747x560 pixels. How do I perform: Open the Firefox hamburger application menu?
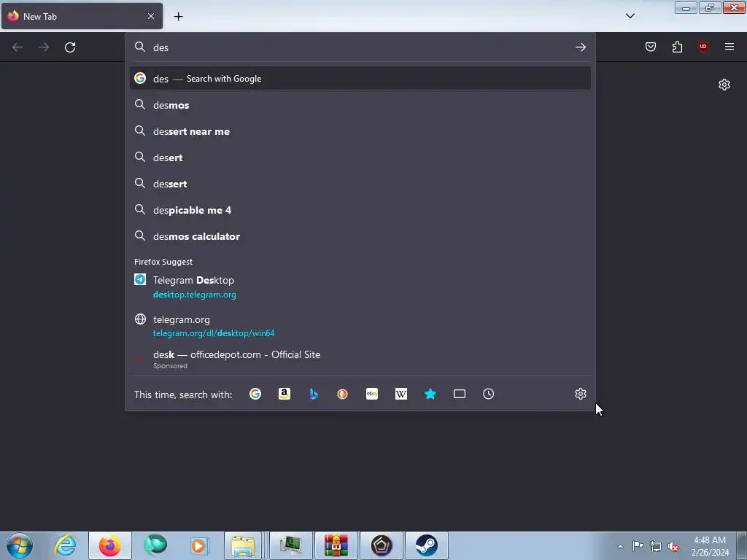pyautogui.click(x=729, y=47)
